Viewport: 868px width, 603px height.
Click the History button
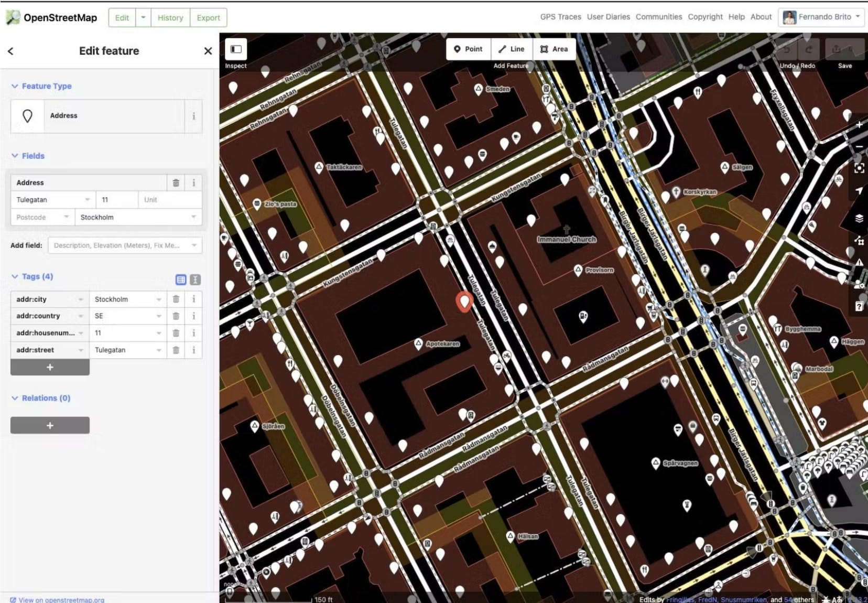pyautogui.click(x=170, y=17)
